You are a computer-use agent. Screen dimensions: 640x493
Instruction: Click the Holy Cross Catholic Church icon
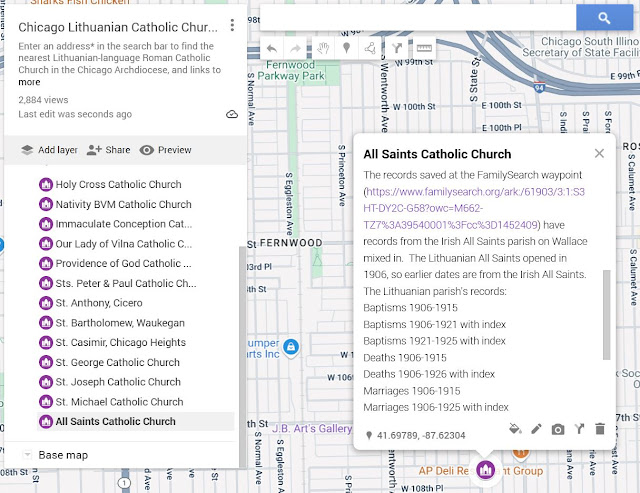46,184
